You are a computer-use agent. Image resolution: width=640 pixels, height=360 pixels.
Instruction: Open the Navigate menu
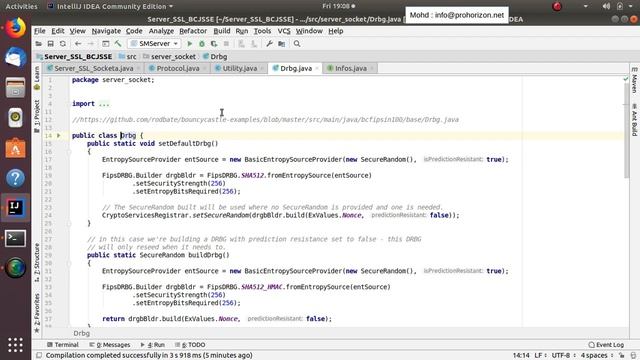(106, 31)
